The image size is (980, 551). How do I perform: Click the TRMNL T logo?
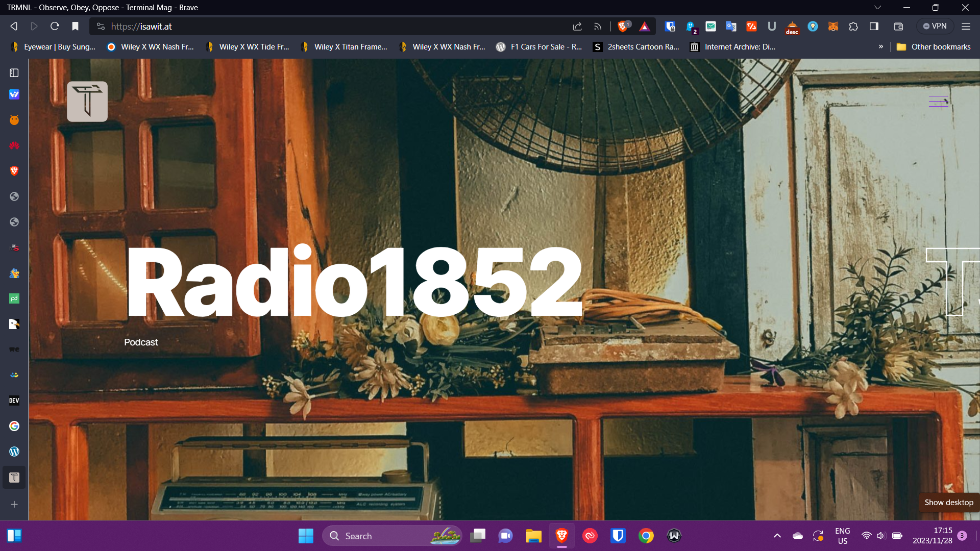[87, 102]
